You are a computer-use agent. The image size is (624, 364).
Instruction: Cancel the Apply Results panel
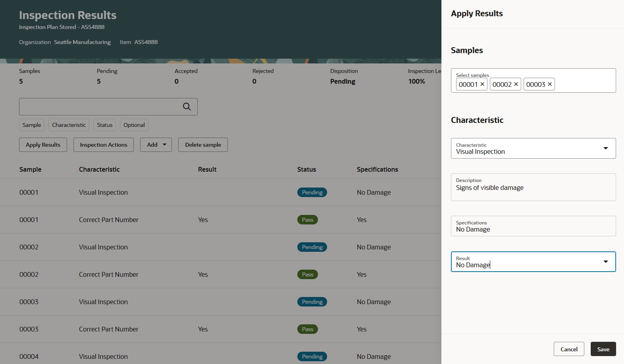569,349
